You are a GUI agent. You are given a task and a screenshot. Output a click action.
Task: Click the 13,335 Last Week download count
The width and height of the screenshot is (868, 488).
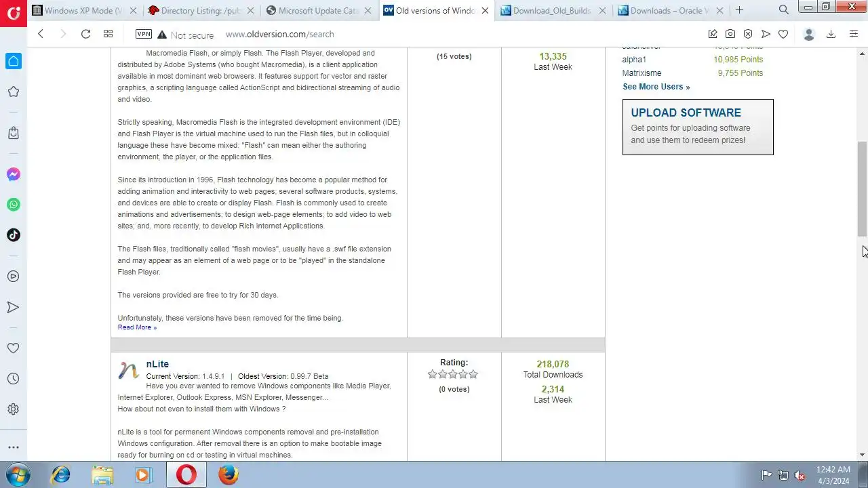coord(553,56)
